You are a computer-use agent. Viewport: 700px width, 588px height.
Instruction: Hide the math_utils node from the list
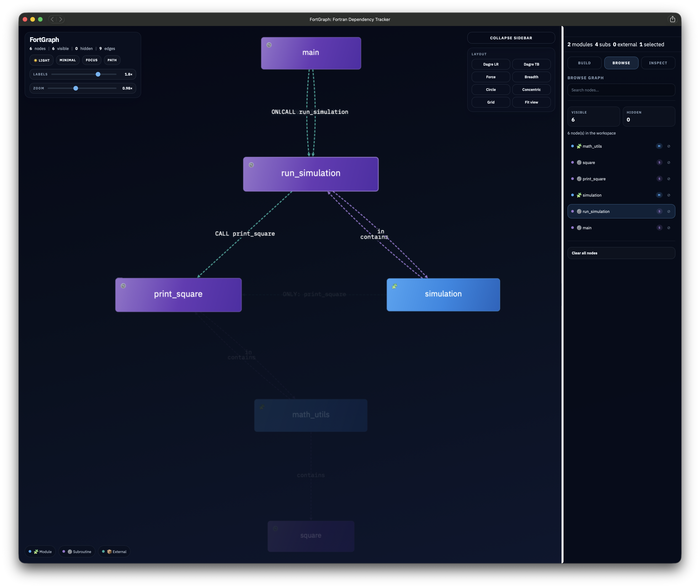pos(669,146)
